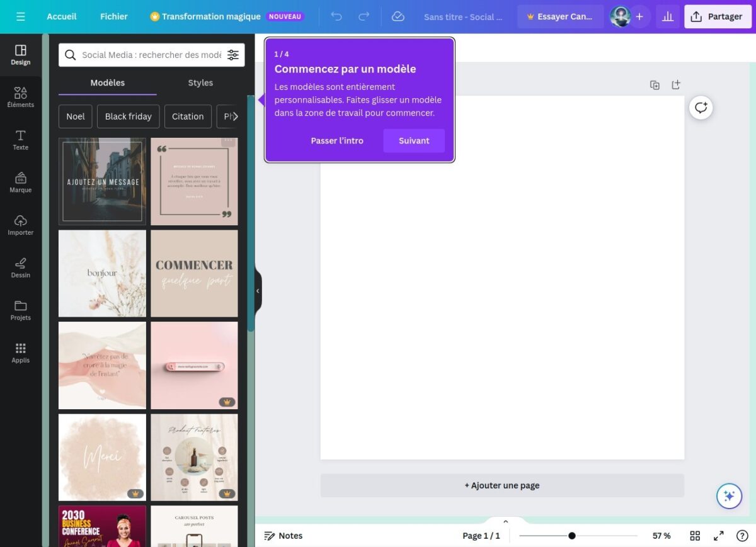Duplicate the page with the copy icon
Image resolution: width=756 pixels, height=547 pixels.
pyautogui.click(x=655, y=85)
